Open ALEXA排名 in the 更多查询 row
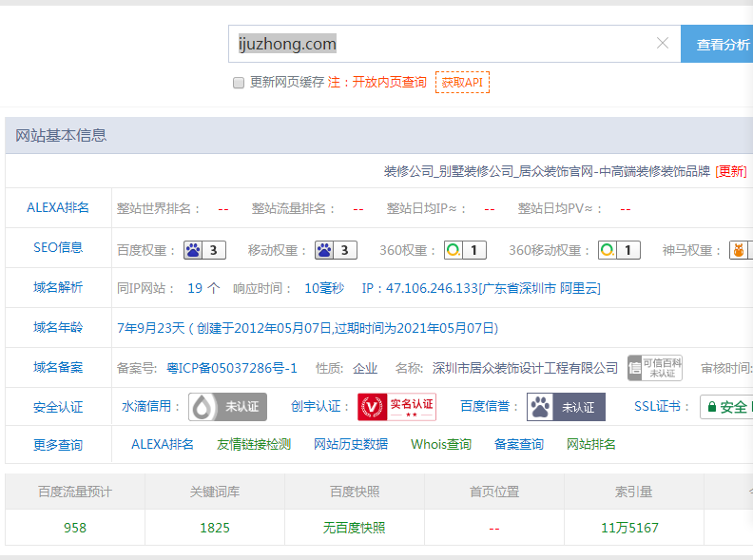 163,444
